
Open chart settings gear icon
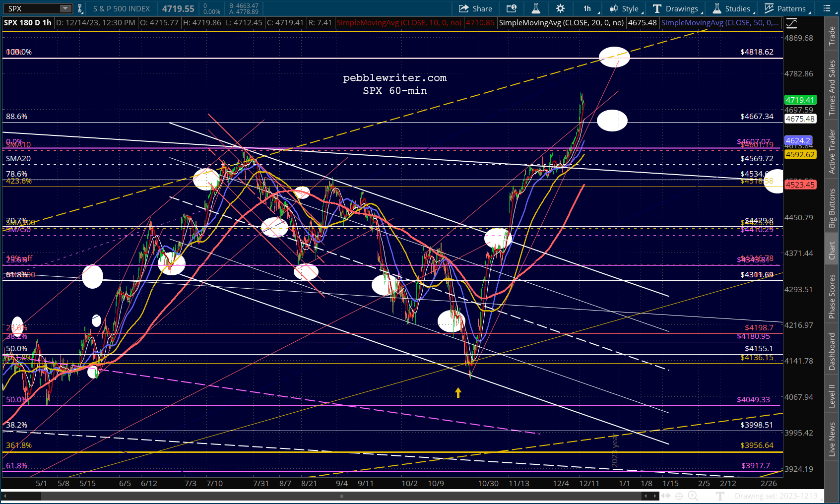[560, 8]
